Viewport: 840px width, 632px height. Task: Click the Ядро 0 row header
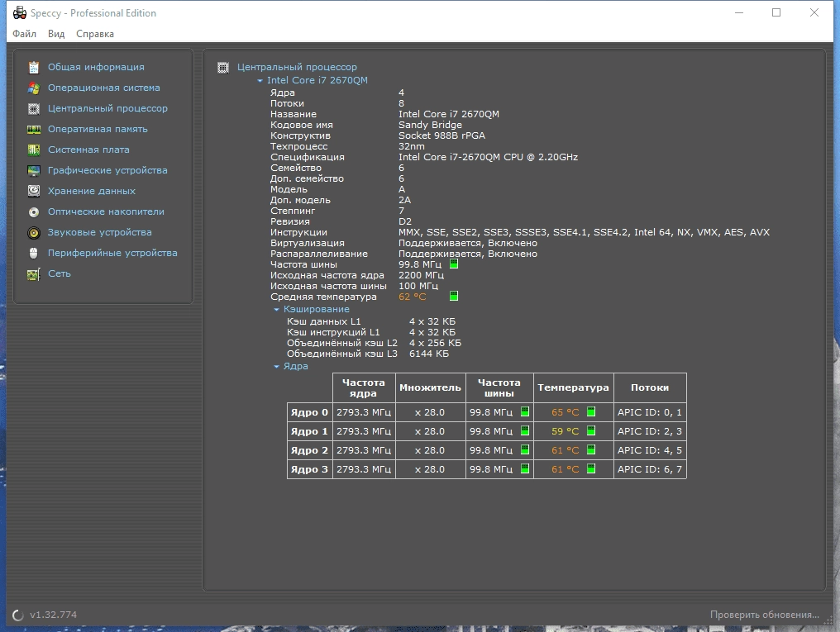tap(310, 412)
